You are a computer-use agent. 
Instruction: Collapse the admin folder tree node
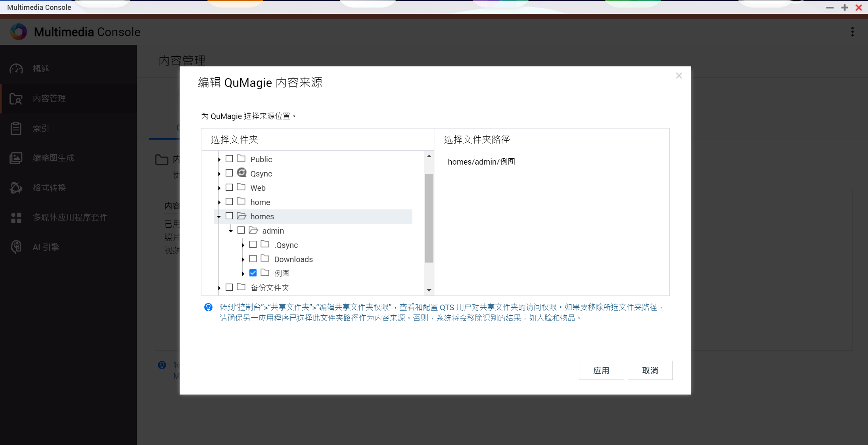231,231
